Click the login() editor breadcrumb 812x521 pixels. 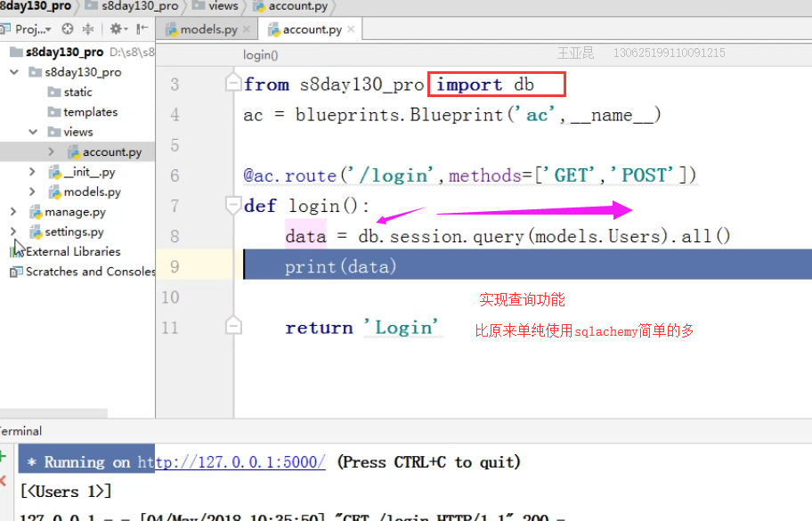[261, 55]
